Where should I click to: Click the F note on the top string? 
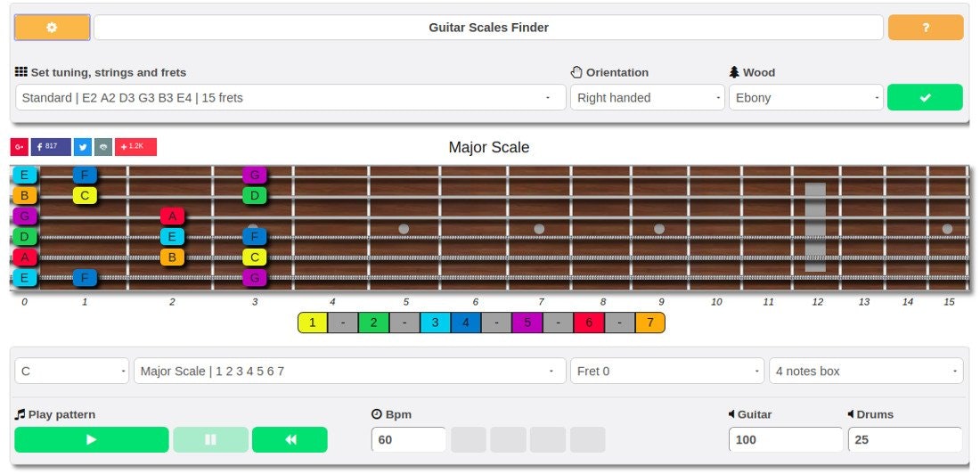click(85, 176)
